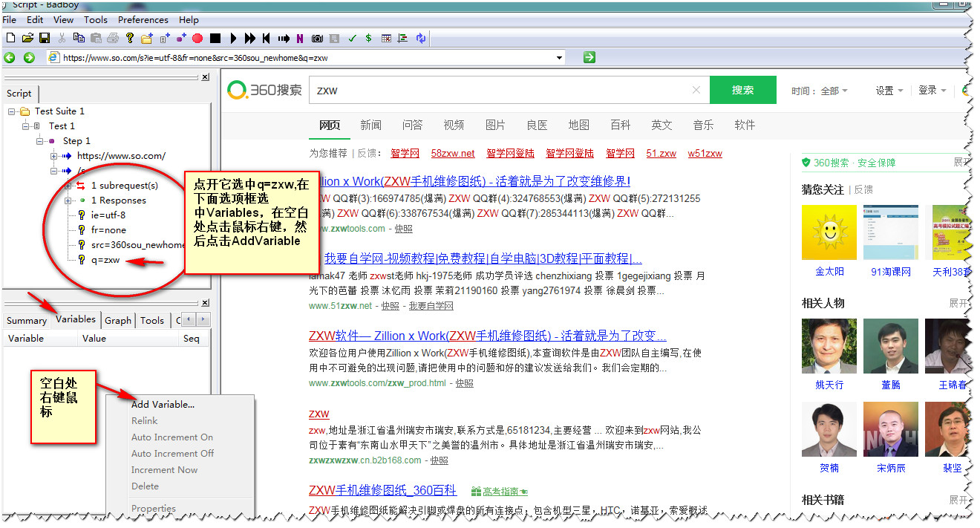Image resolution: width=980 pixels, height=528 pixels.
Task: Click the camera screenshot icon
Action: point(317,38)
